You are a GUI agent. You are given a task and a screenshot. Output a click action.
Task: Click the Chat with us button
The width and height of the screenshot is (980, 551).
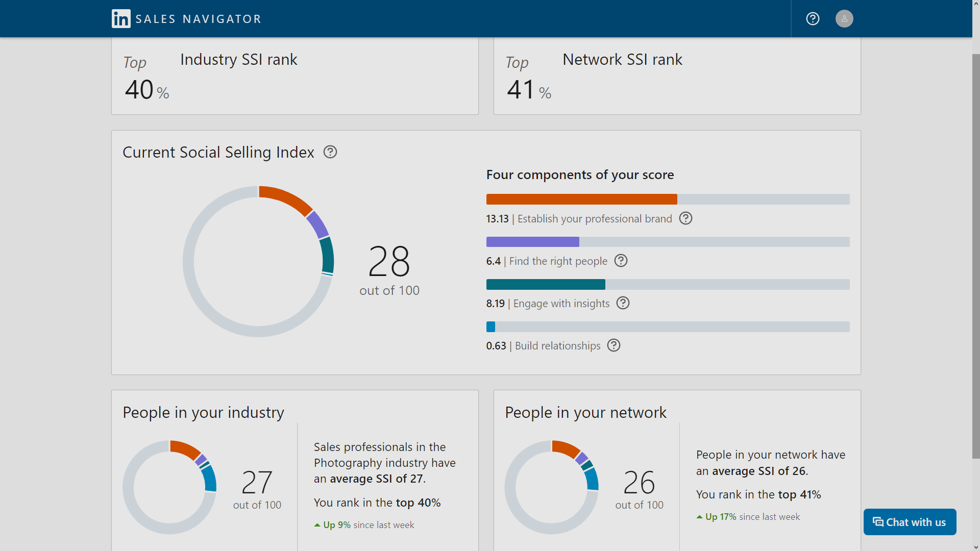coord(910,522)
